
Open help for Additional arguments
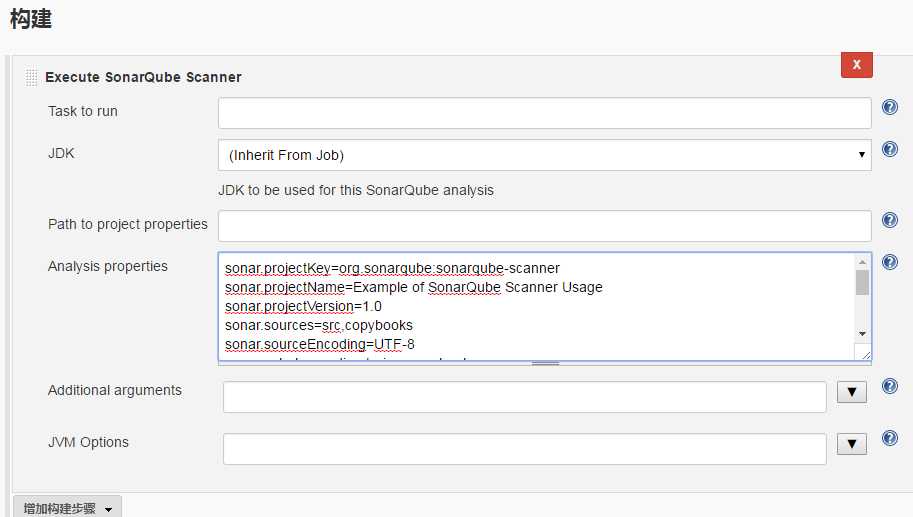890,386
